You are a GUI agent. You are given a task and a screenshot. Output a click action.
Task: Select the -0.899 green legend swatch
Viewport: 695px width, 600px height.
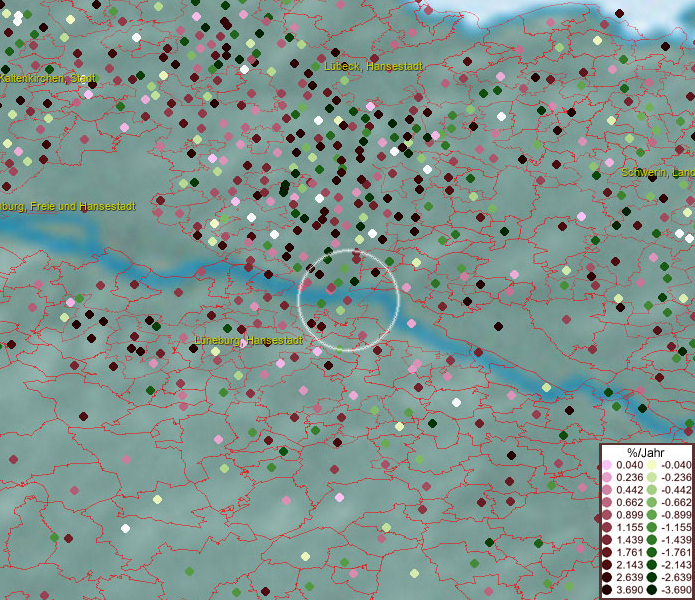click(x=652, y=515)
